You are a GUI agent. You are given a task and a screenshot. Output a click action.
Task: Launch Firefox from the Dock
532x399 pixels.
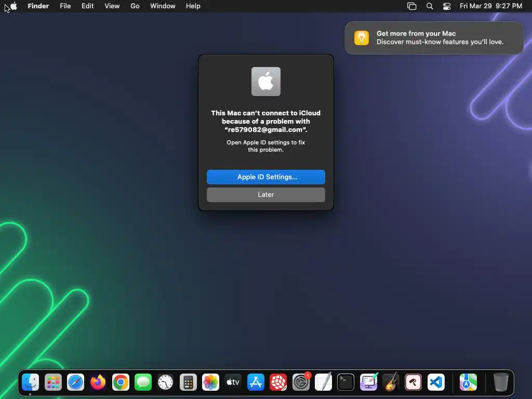(x=98, y=382)
